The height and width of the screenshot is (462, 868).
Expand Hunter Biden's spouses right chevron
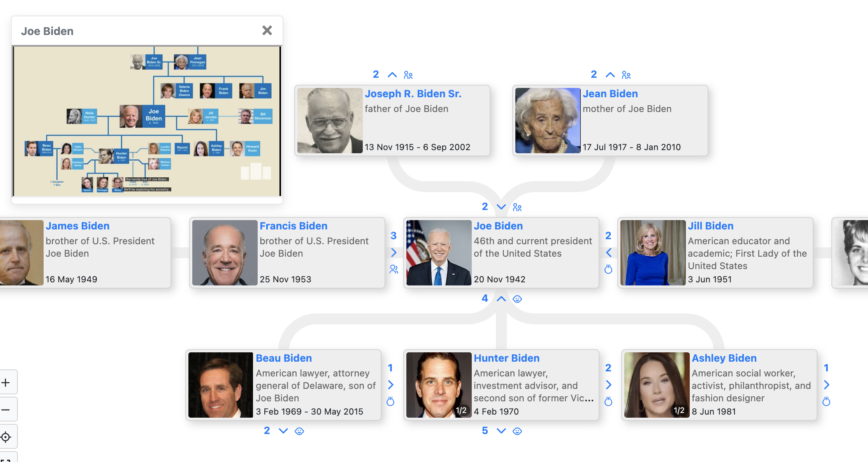pos(608,385)
